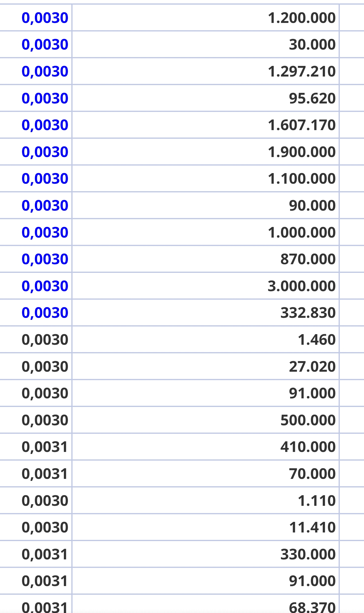Image resolution: width=364 pixels, height=613 pixels.
Task: Select the 330.000 quantity cell
Action: (x=206, y=554)
